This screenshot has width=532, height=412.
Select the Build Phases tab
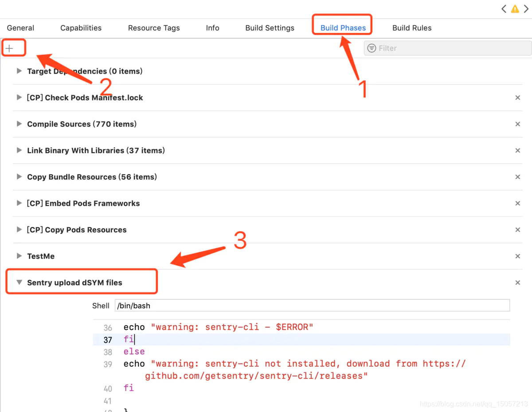[343, 28]
